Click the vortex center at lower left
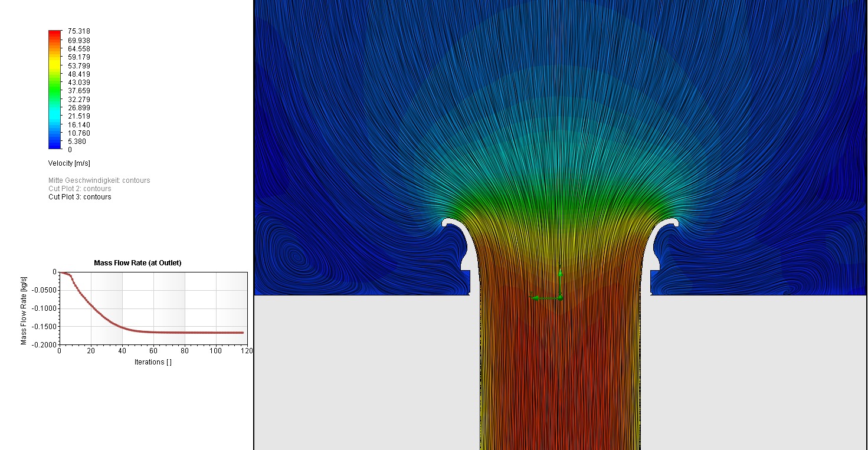This screenshot has height=450, width=868. pyautogui.click(x=296, y=257)
